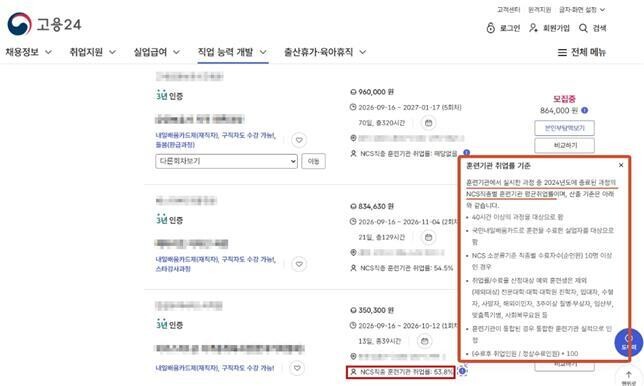This screenshot has width=644, height=386.
Task: Open the 고용24 home logo
Action: [x=44, y=24]
